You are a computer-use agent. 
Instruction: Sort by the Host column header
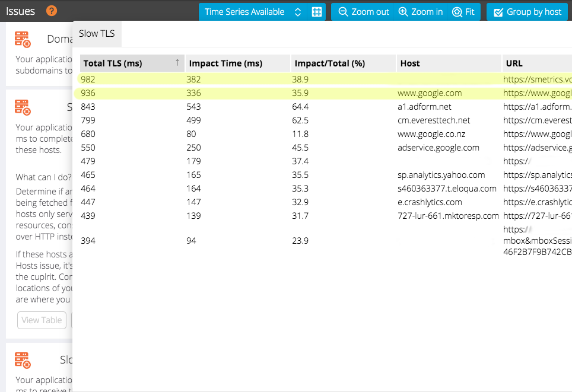(x=449, y=63)
